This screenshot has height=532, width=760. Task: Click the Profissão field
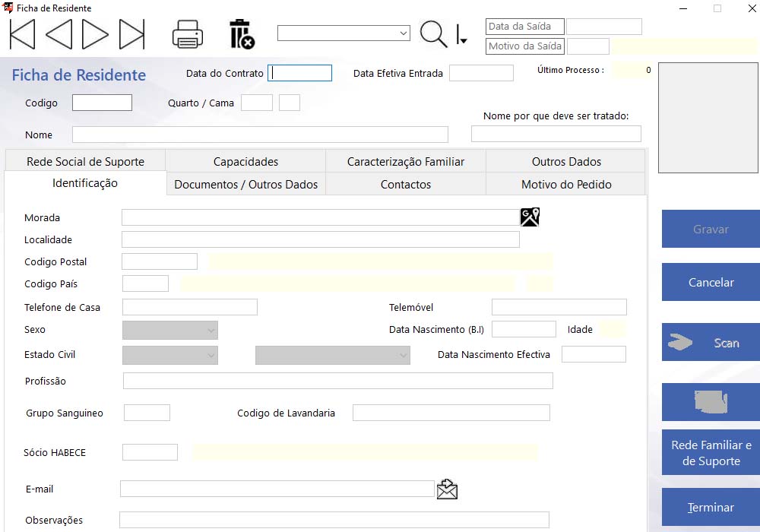click(338, 381)
